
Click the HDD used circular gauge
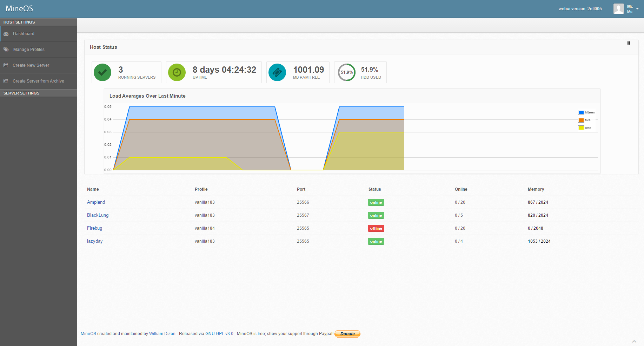pos(347,72)
